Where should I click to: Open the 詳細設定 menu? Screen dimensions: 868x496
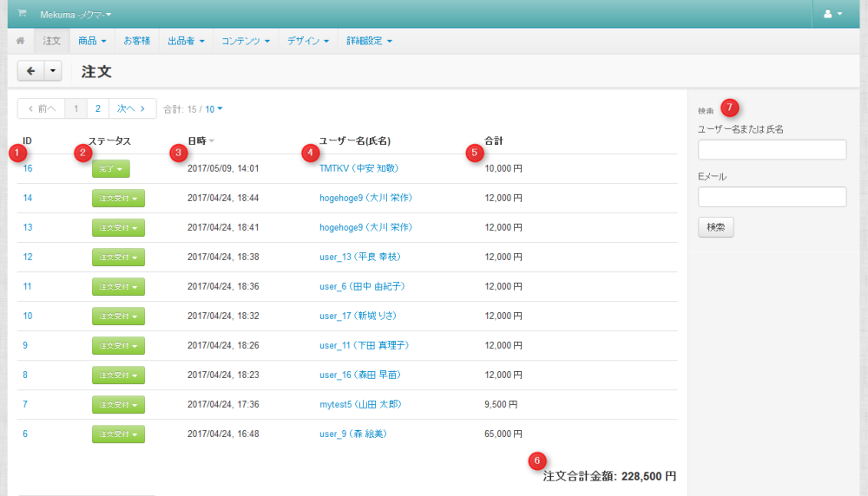tap(369, 41)
